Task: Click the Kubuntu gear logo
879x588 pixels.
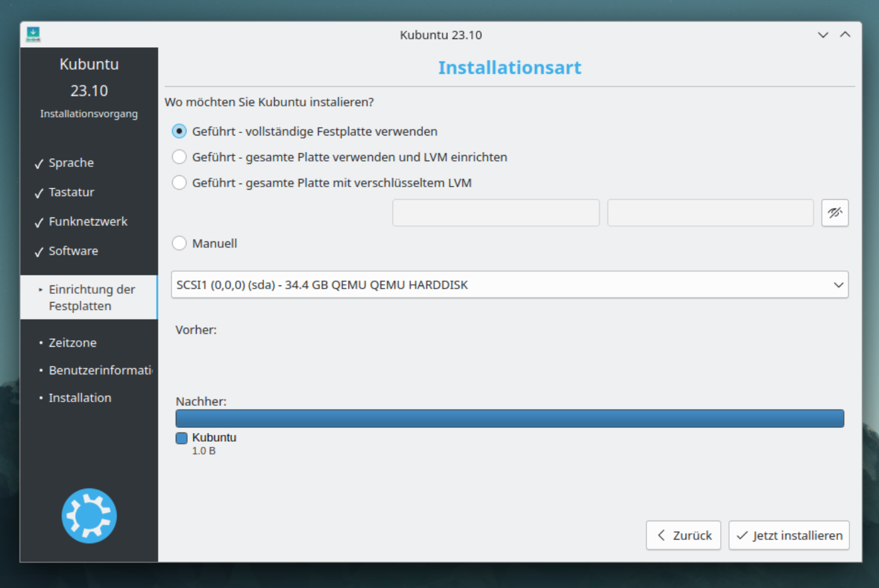Action: coord(89,516)
